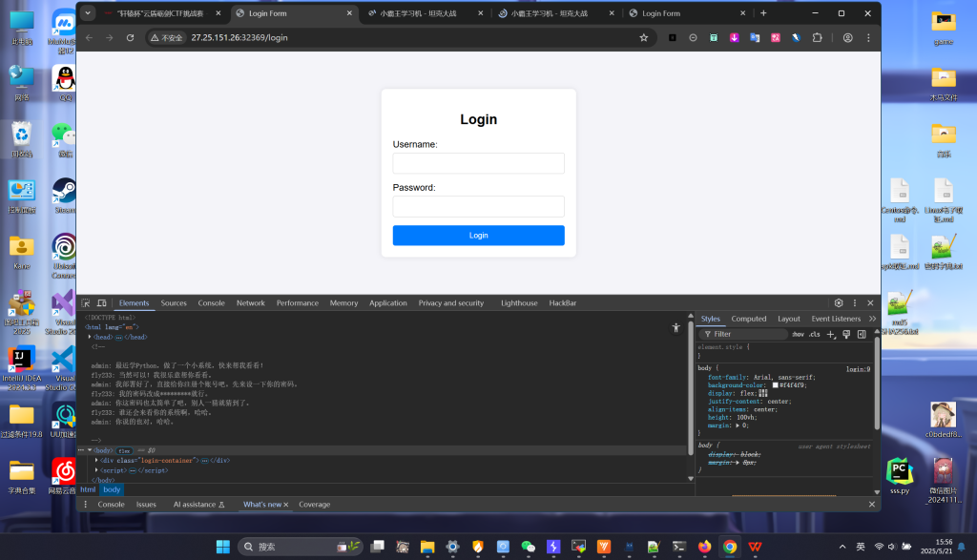977x560 pixels.
Task: Open DevTools settings gear
Action: pyautogui.click(x=839, y=303)
